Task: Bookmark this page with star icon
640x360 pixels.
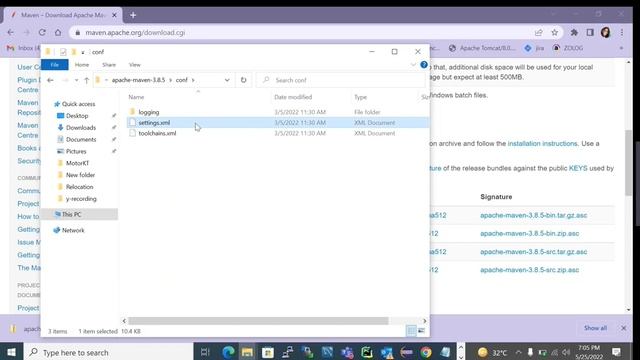Action: (x=554, y=32)
